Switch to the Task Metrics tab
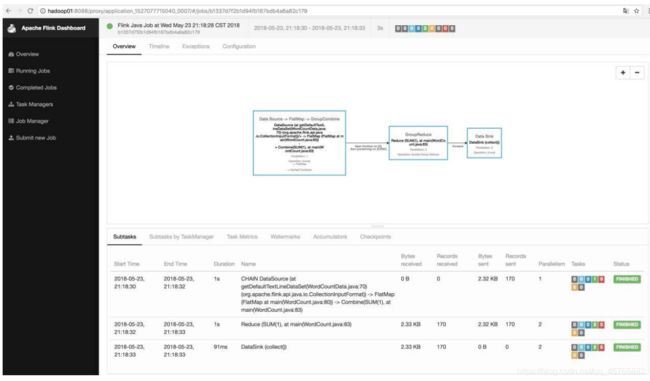The image size is (650, 381). pos(242,237)
